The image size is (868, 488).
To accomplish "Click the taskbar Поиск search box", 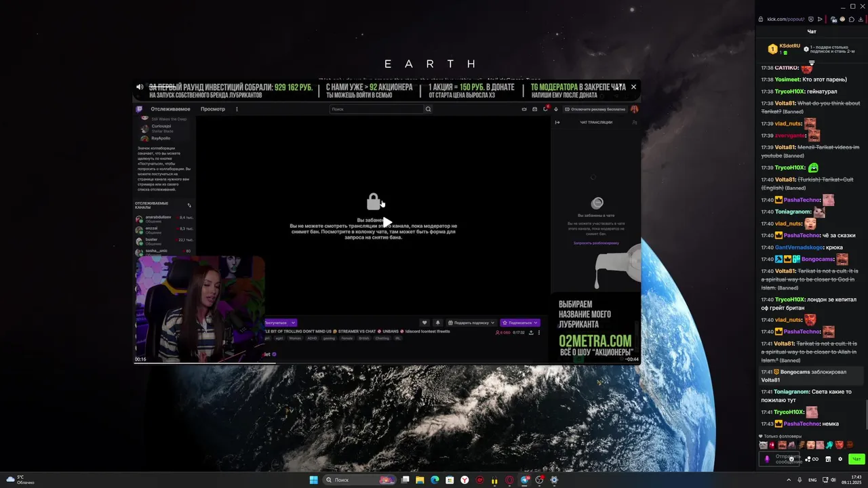I will point(359,480).
